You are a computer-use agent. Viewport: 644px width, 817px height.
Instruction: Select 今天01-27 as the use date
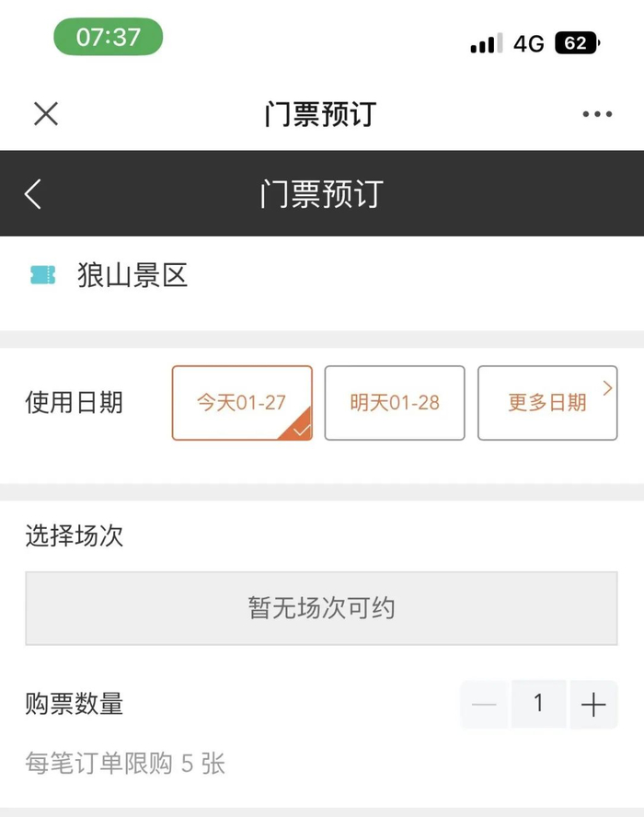241,403
